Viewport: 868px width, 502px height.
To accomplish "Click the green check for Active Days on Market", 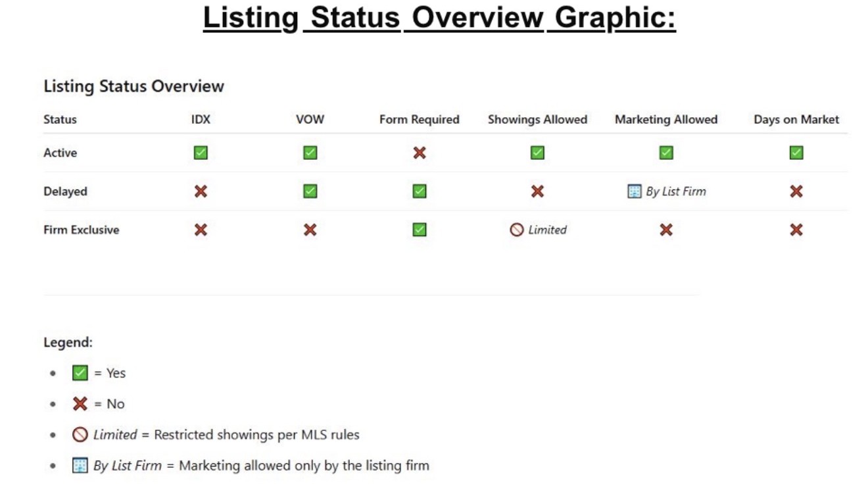I will pyautogui.click(x=796, y=153).
